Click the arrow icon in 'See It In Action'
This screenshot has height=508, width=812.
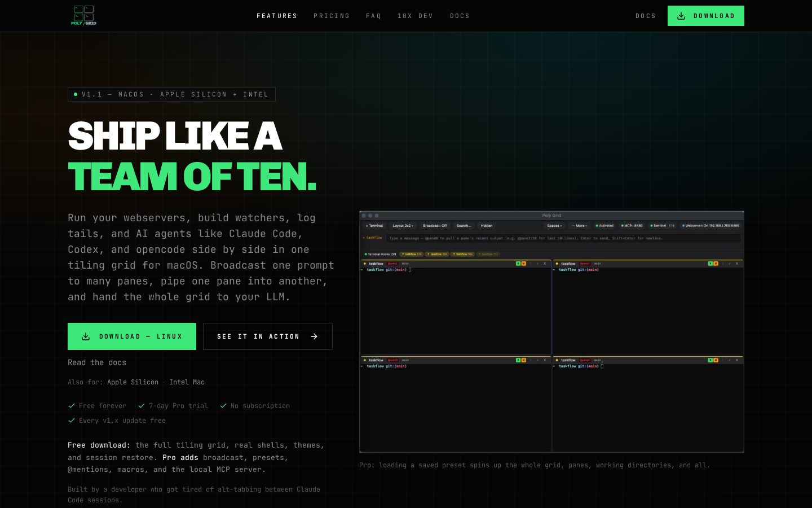click(314, 336)
